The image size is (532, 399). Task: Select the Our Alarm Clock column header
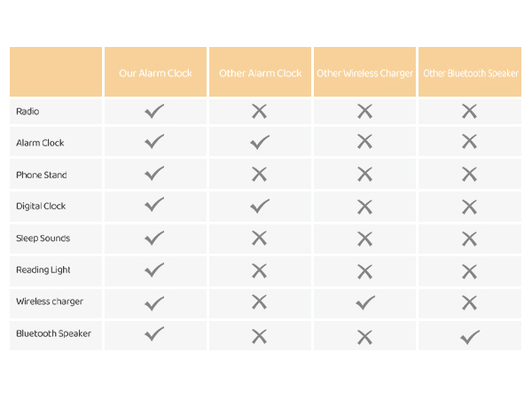pyautogui.click(x=155, y=73)
